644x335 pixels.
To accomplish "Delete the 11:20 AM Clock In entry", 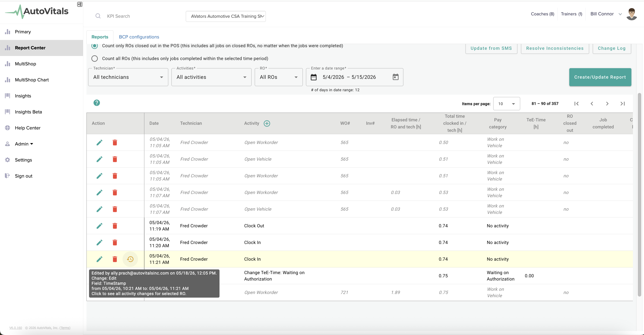I will (115, 242).
